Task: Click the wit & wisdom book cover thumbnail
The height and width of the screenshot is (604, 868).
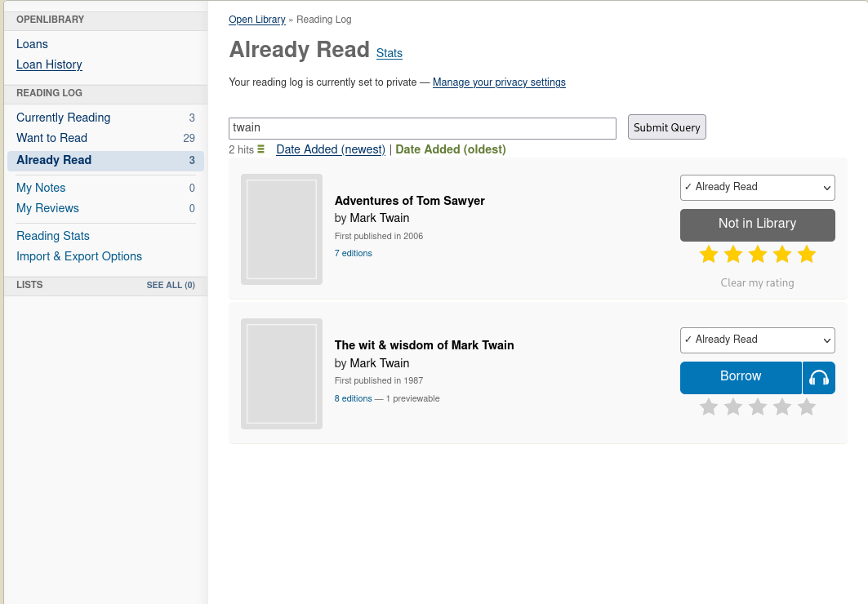Action: click(282, 374)
